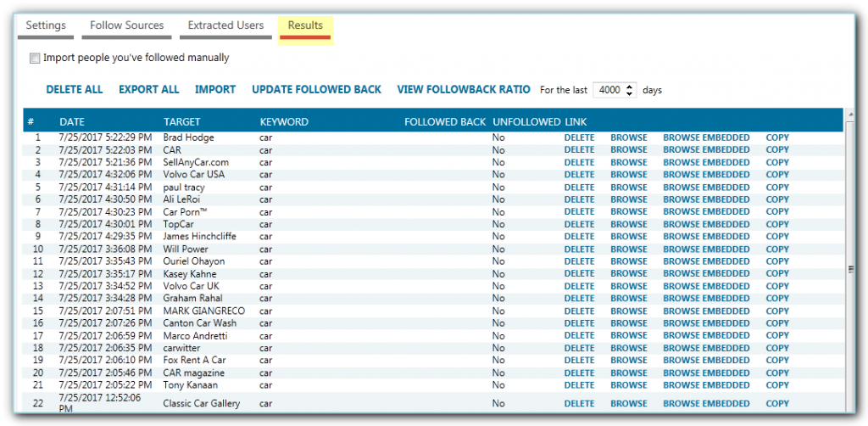Select target name Classic Car Gallery
Screen dimensions: 868x426
click(202, 404)
